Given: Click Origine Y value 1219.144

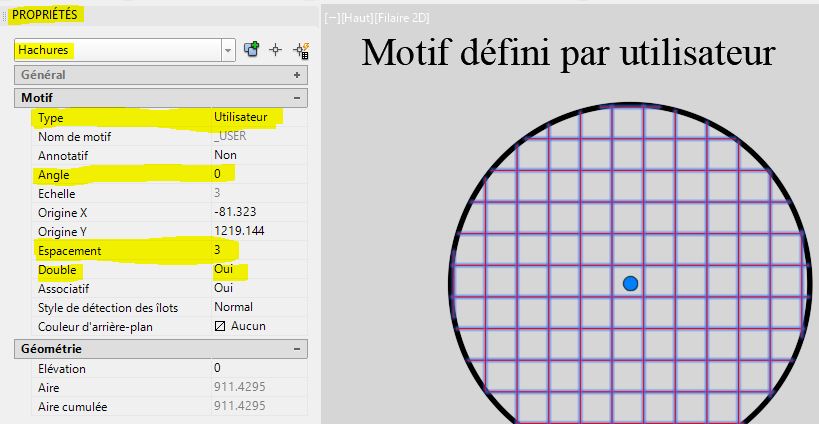Looking at the screenshot, I should [x=239, y=230].
